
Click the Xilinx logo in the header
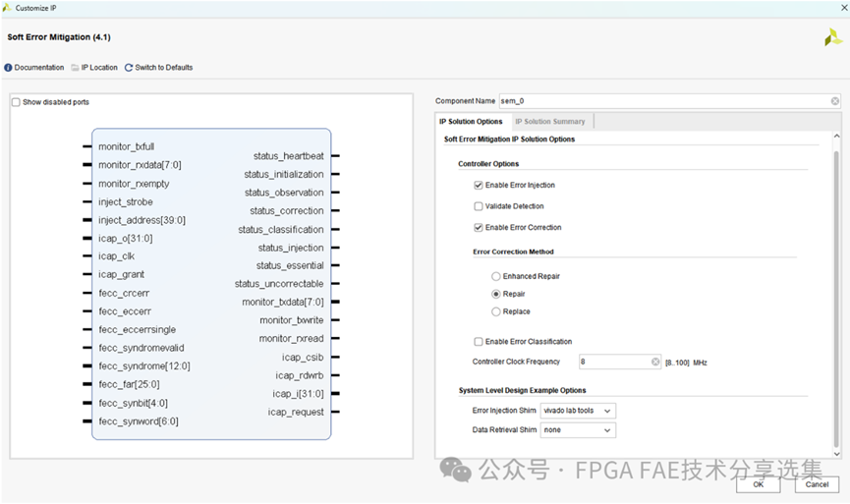[x=832, y=37]
